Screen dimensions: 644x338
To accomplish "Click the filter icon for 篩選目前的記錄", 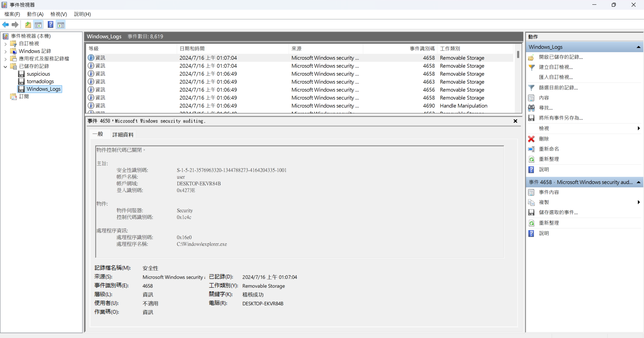I will pos(531,88).
